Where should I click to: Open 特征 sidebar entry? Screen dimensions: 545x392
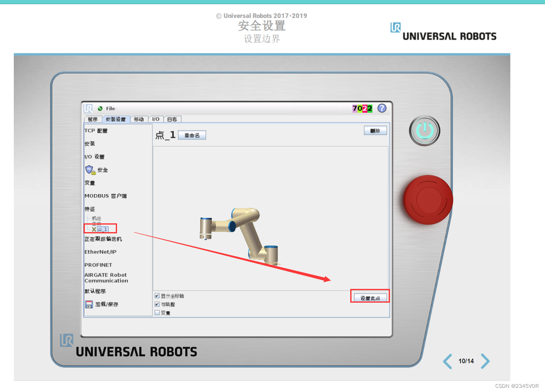tap(90, 209)
